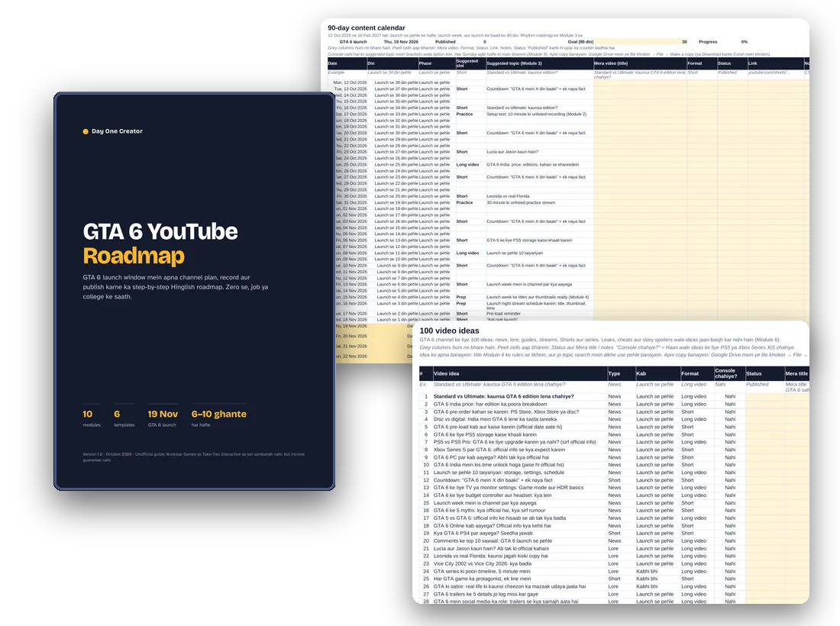Click the 'Mon, 12 Oct 2026' date cell
The width and height of the screenshot is (840, 626).
[x=350, y=82]
